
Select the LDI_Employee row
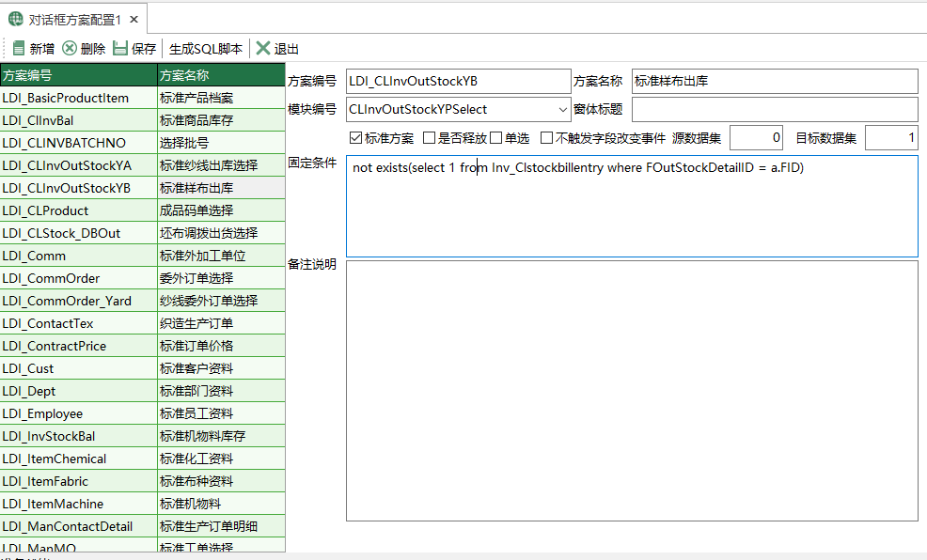point(143,413)
